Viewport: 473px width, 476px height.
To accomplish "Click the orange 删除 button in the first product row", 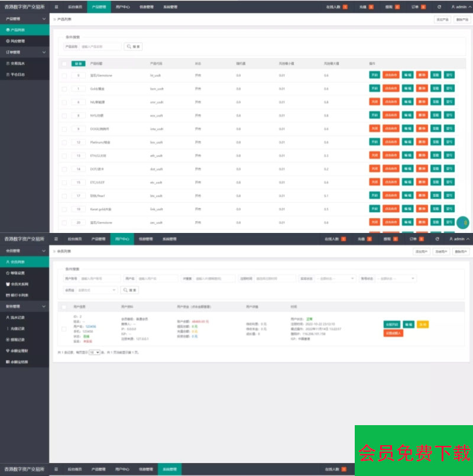I will pos(422,75).
